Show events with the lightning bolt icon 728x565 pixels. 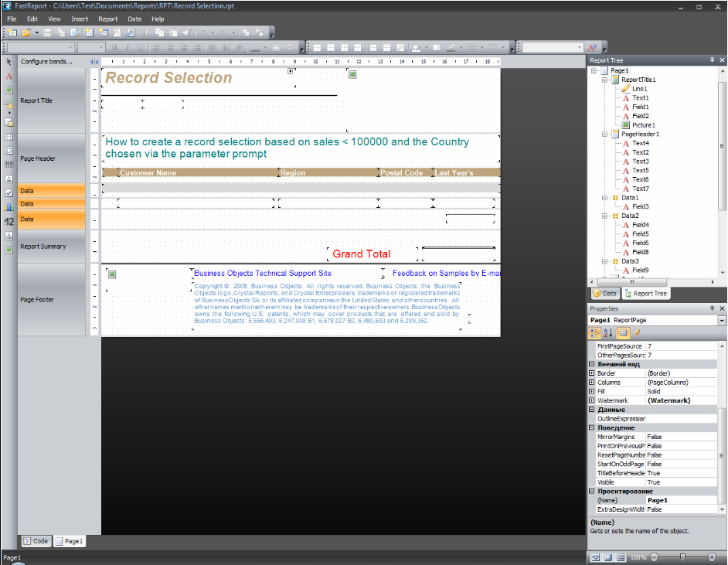tap(638, 333)
